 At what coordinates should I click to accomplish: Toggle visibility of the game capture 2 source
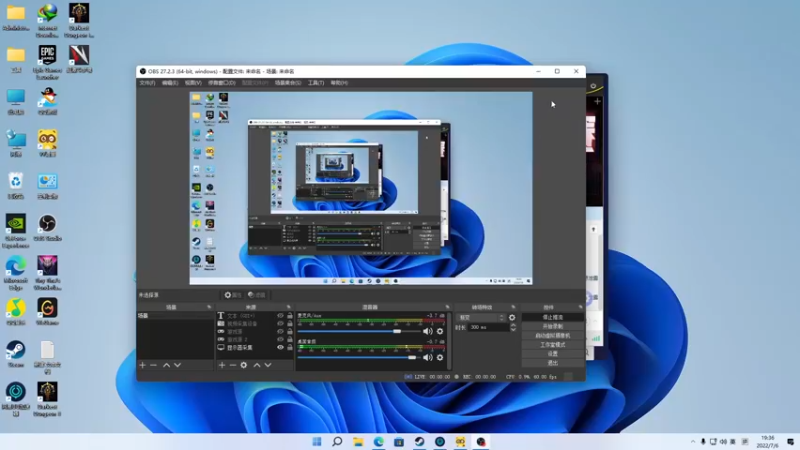[x=280, y=339]
